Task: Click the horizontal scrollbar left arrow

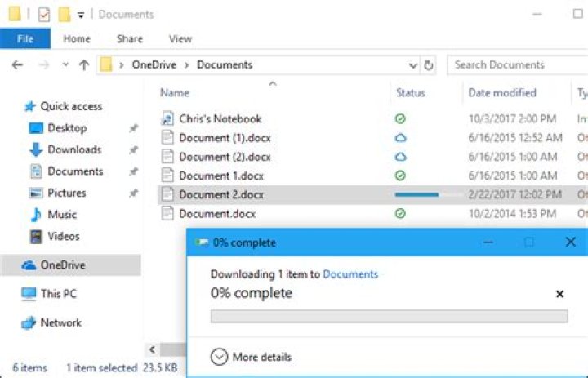Action: tap(152, 350)
